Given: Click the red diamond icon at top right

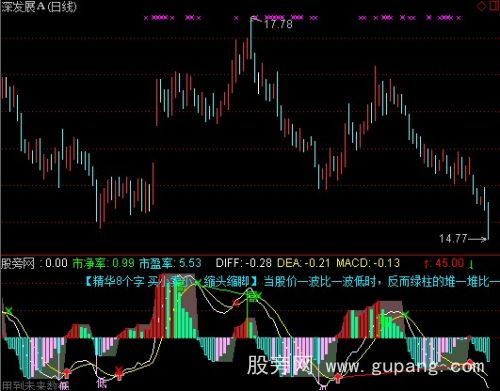Looking at the screenshot, I should 481,6.
